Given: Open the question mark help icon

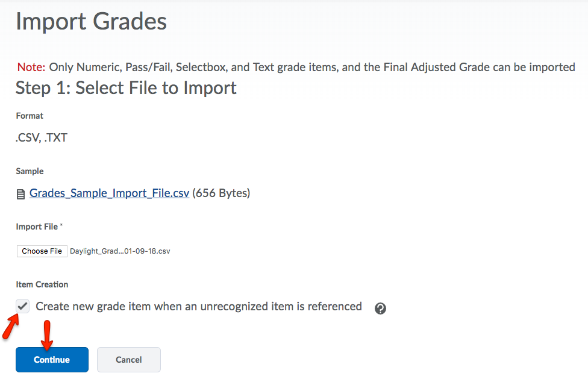Looking at the screenshot, I should pyautogui.click(x=380, y=308).
